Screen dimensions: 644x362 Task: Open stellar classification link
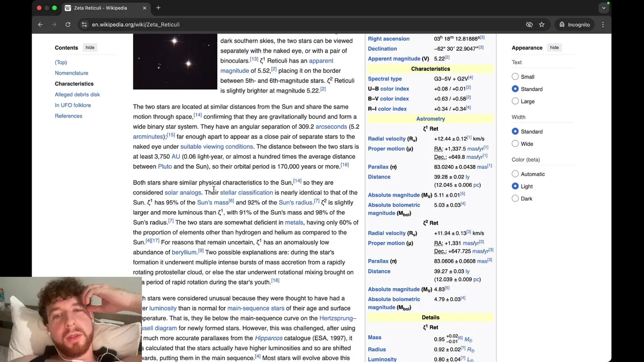247,193
